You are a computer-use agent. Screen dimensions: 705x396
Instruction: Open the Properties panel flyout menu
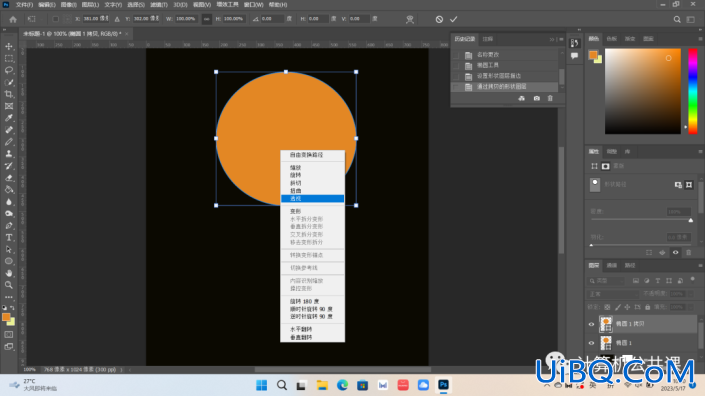[700, 152]
